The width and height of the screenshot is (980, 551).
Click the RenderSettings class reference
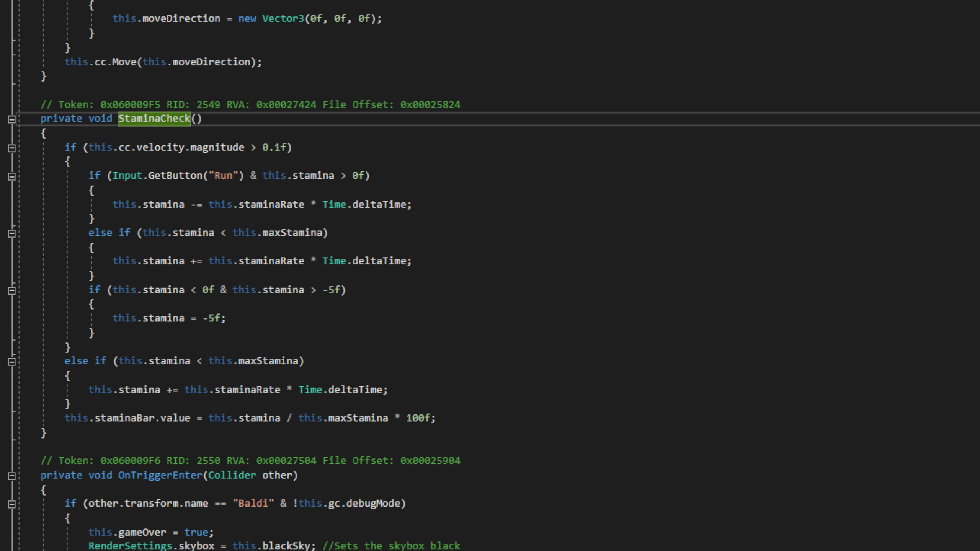point(130,546)
